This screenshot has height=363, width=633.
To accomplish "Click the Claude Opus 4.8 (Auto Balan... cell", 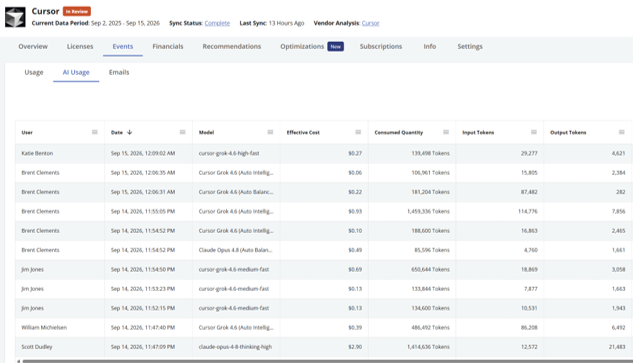I will click(235, 250).
